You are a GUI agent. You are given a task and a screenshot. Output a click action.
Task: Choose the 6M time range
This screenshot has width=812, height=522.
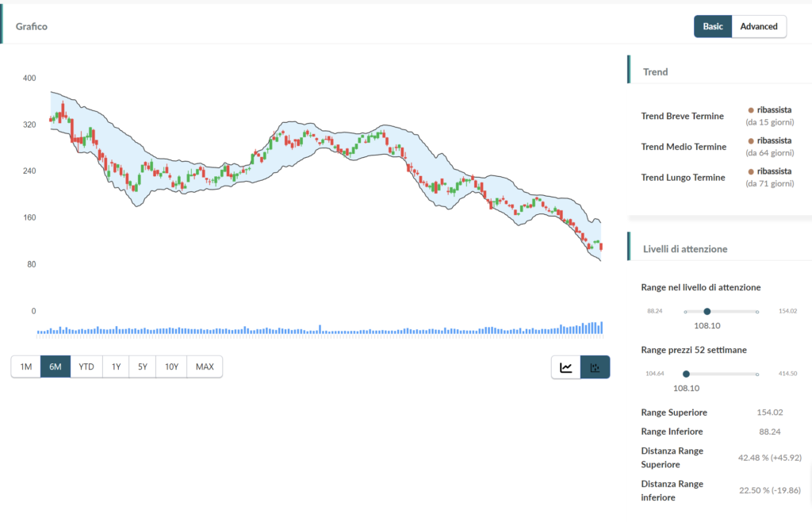point(56,367)
